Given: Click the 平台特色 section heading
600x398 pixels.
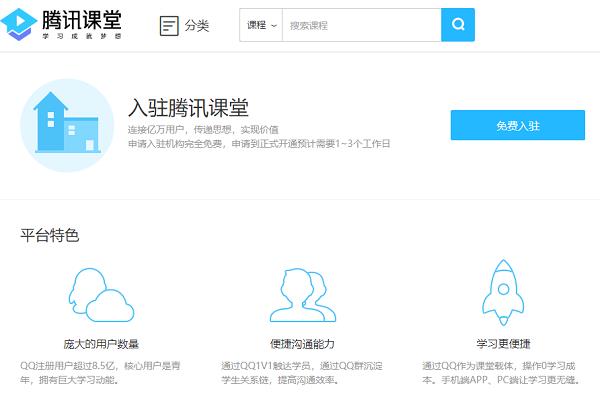Looking at the screenshot, I should [50, 235].
